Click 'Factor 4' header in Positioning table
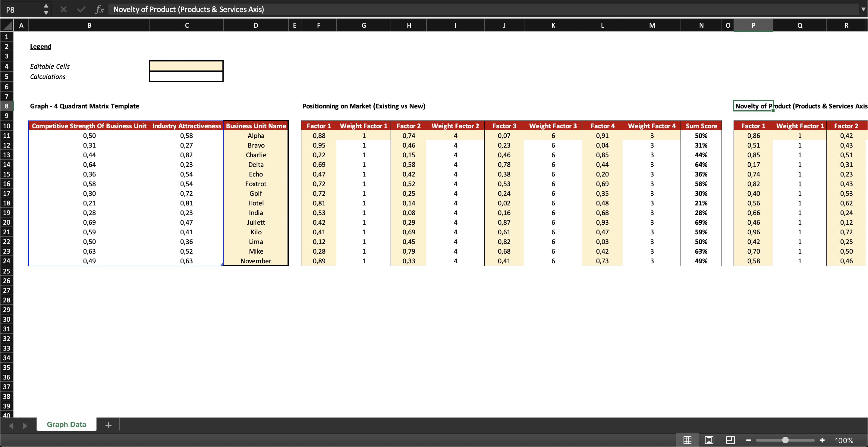This screenshot has height=447, width=868. [x=602, y=126]
